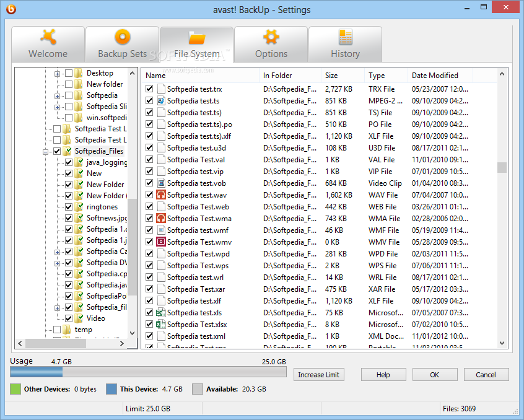Click the file icon of Softpedia test.xml
Viewport: 524px width, 420px height.
[x=161, y=336]
